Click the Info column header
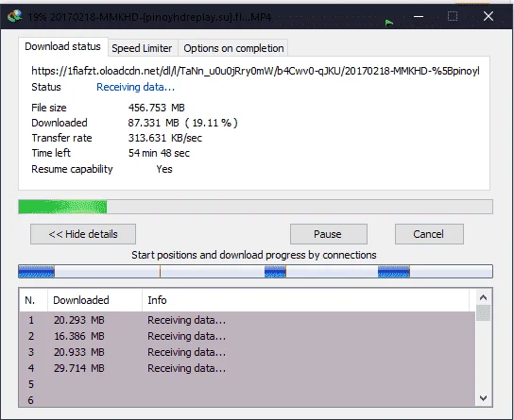Viewport: 514px width, 420px height. pyautogui.click(x=305, y=300)
